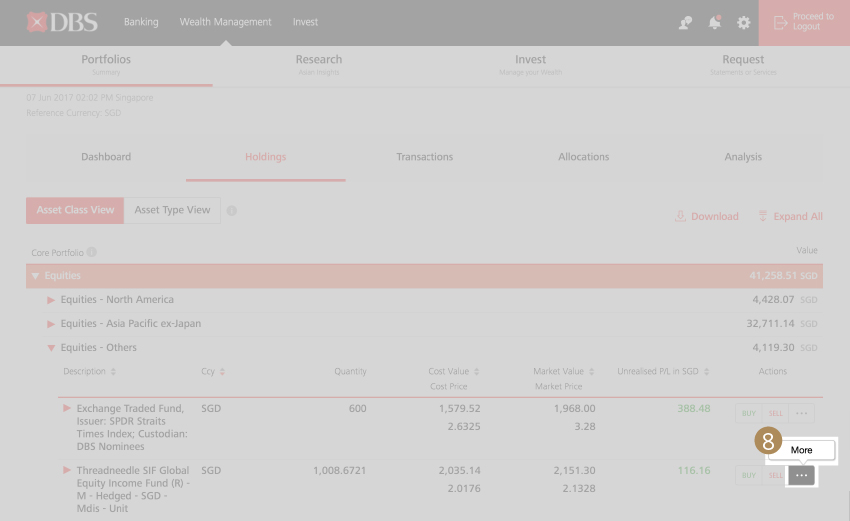Expand the Threadneedle SIF Global Equity row
This screenshot has width=850, height=521.
67,470
